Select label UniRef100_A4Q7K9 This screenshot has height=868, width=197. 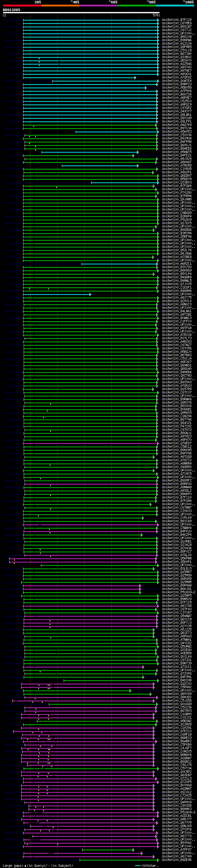pyautogui.click(x=177, y=125)
